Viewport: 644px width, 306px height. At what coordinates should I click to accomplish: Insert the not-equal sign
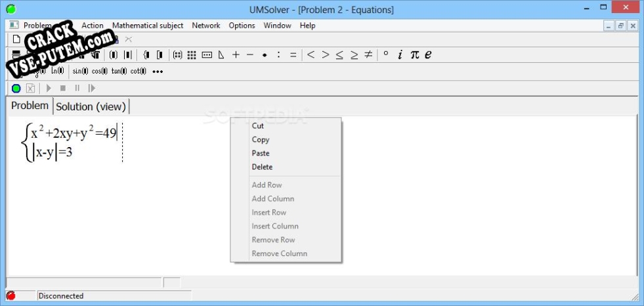[x=368, y=55]
